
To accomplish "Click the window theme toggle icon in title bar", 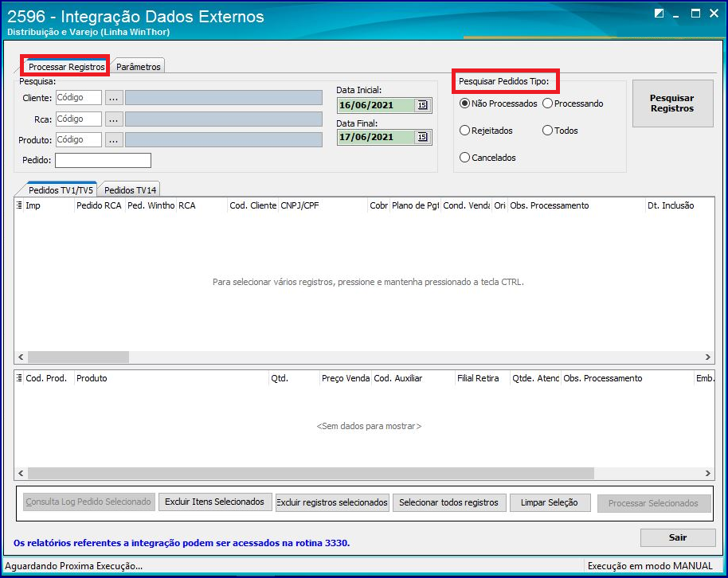I will tap(659, 14).
